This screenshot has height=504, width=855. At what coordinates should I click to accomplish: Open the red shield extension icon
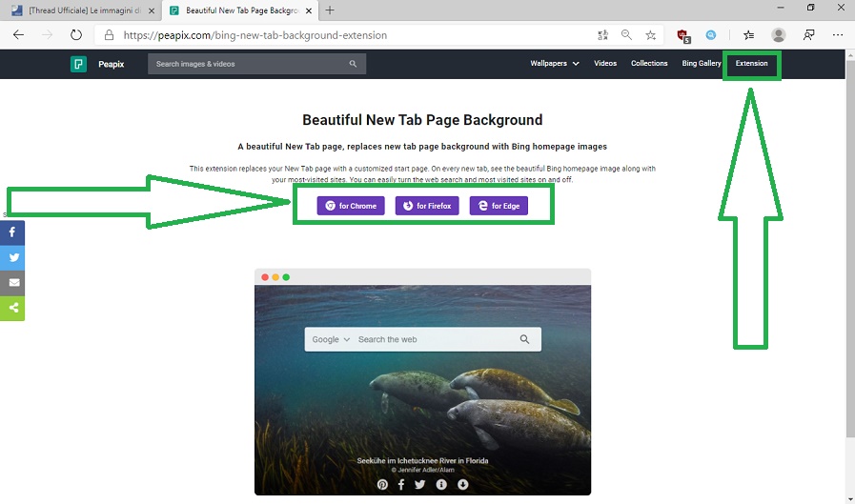683,36
